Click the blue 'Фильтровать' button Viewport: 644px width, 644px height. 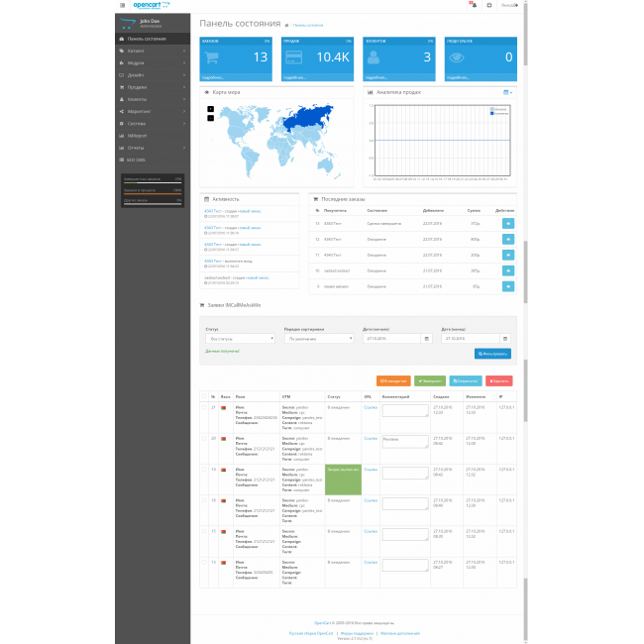click(x=492, y=353)
